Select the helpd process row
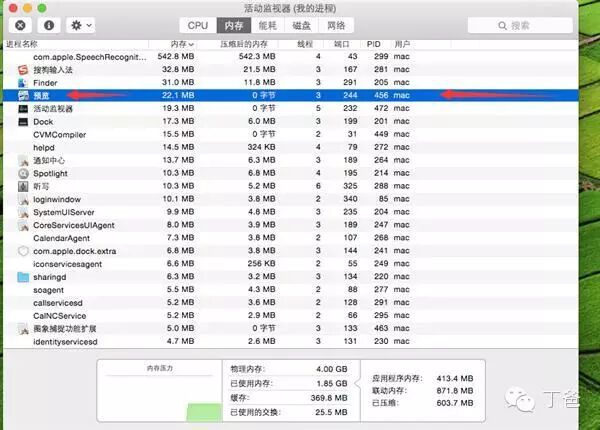Image resolution: width=600 pixels, height=430 pixels. tap(291, 147)
